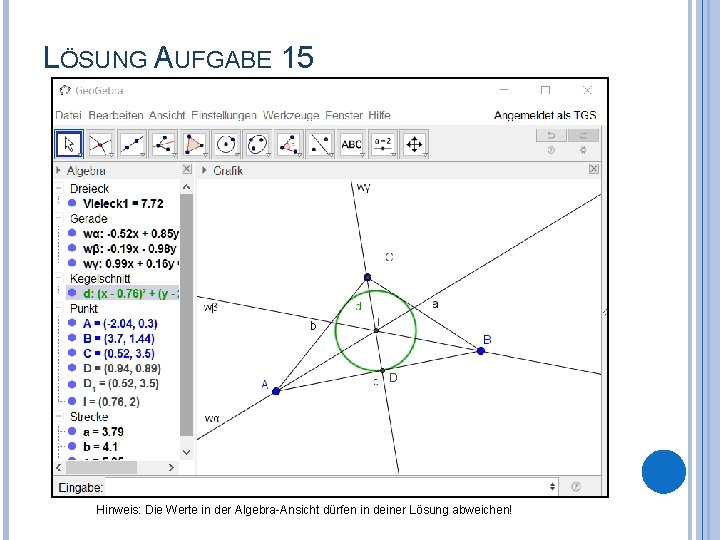Open the settings gear icon
This screenshot has width=720, height=540.
[x=583, y=150]
